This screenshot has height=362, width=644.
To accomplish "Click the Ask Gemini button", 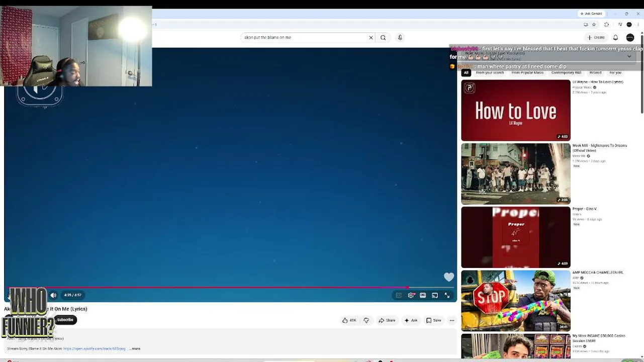I will 591,14.
